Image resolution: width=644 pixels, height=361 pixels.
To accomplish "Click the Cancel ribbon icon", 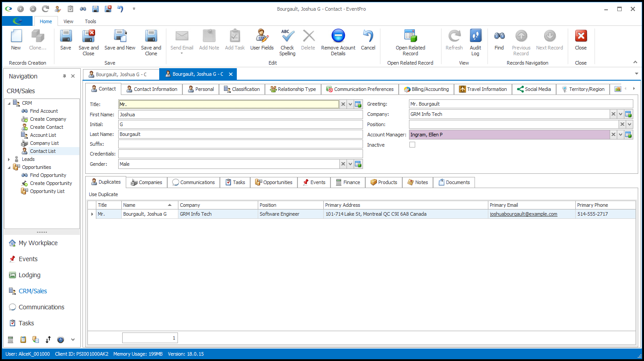I will (368, 37).
